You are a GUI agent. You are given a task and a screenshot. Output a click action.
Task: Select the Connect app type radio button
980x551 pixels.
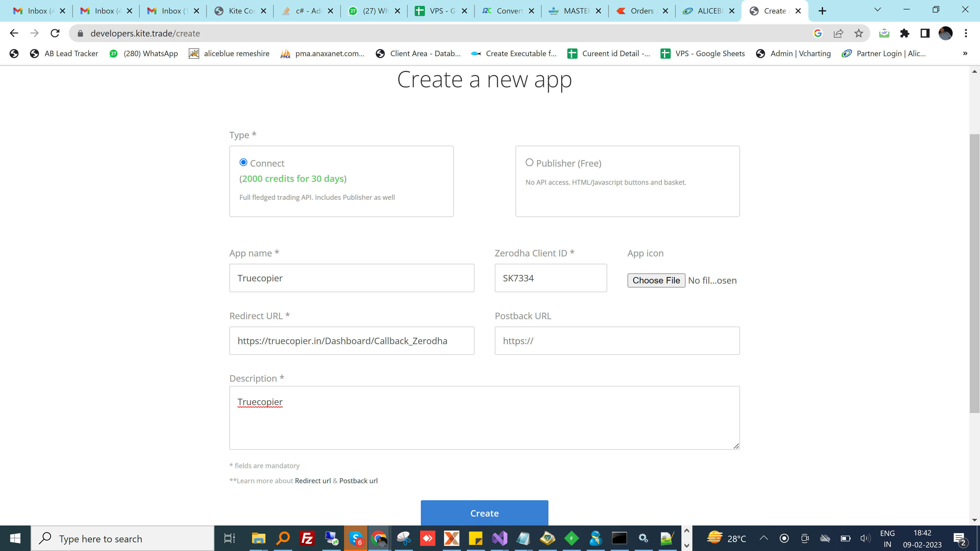243,162
